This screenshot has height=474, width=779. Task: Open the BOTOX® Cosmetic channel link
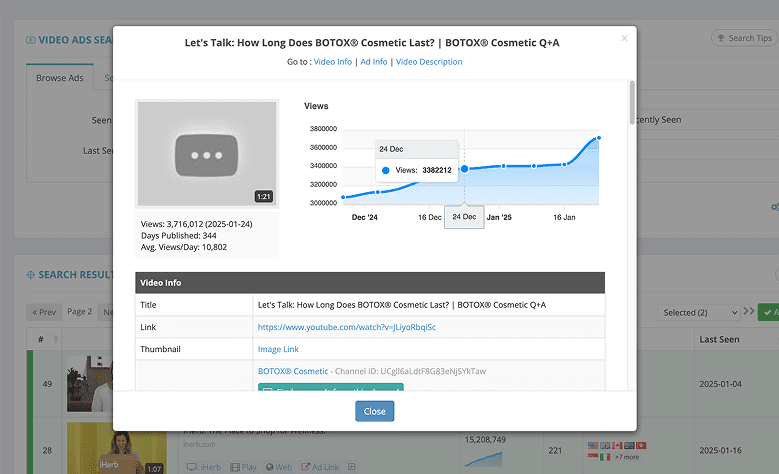[x=292, y=371]
